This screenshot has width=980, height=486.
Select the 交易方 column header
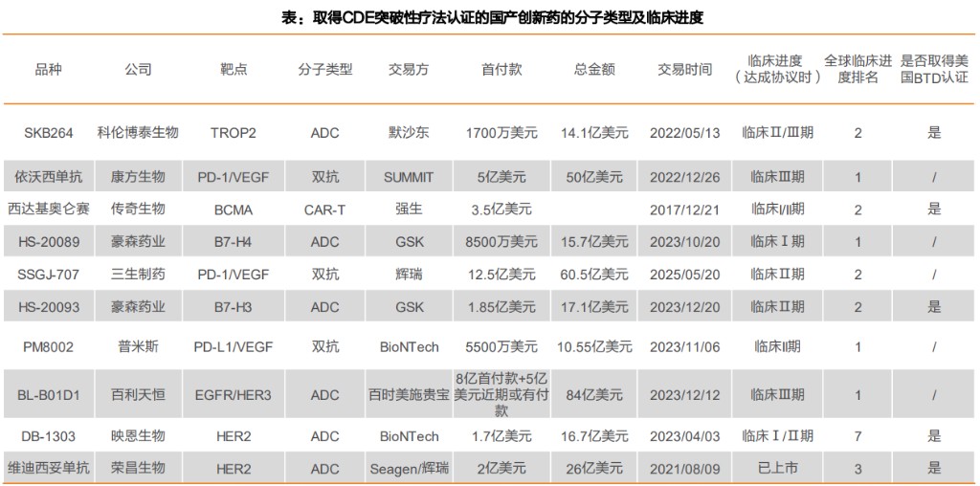tap(409, 69)
